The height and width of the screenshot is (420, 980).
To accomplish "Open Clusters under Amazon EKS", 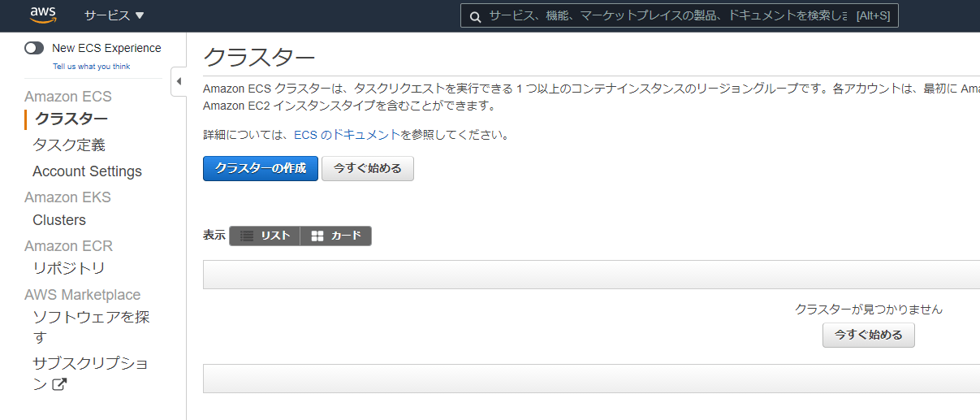I will 59,220.
